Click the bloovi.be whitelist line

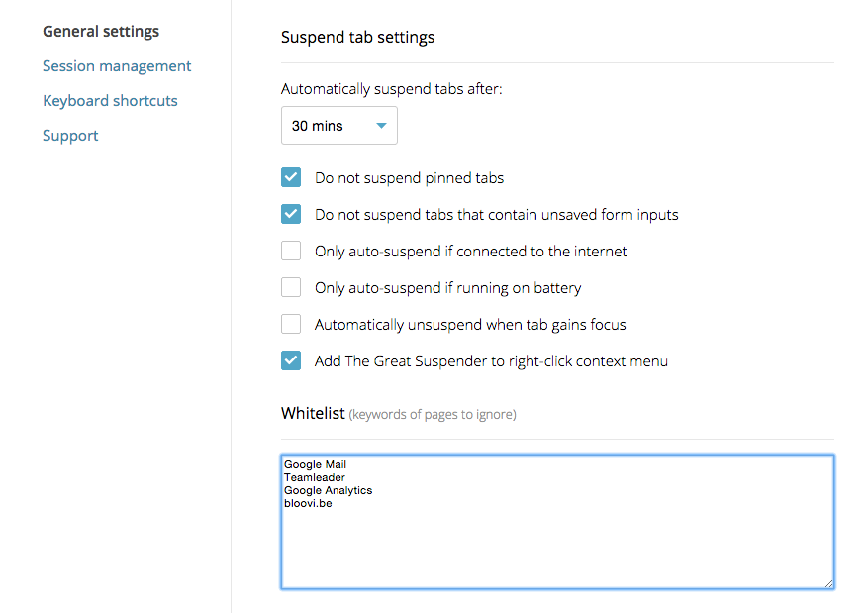coord(308,503)
